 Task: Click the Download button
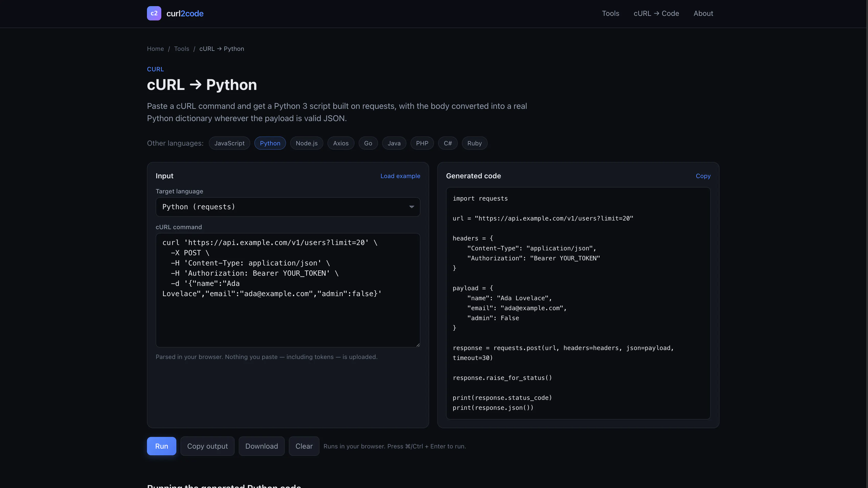261,446
